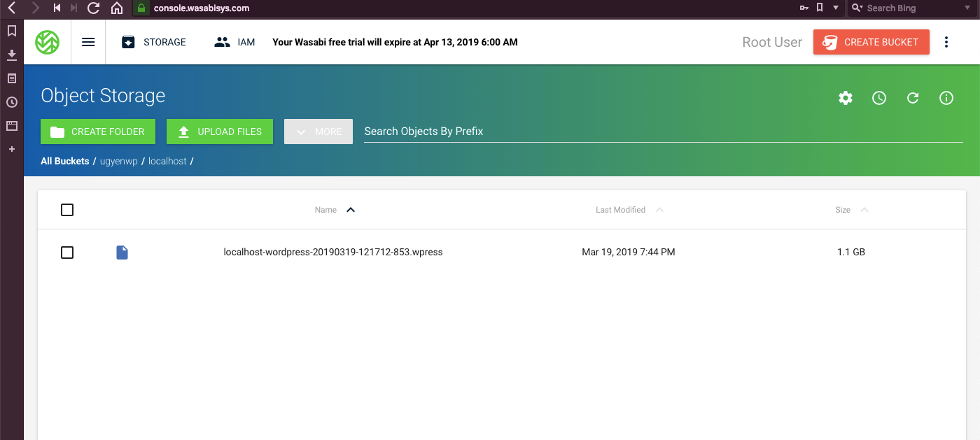Open the IAM section
Image resolution: width=980 pixels, height=440 pixels.
coord(234,42)
